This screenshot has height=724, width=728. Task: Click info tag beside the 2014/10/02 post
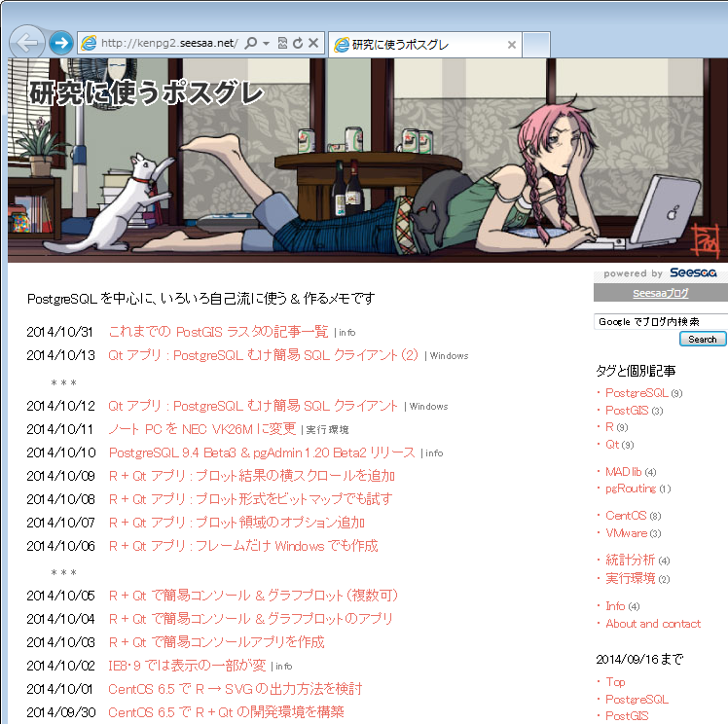(283, 667)
